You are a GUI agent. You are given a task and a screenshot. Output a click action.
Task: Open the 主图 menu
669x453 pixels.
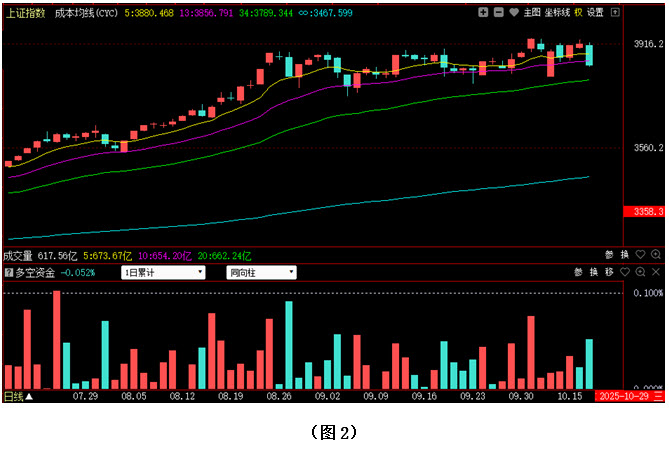click(x=532, y=13)
